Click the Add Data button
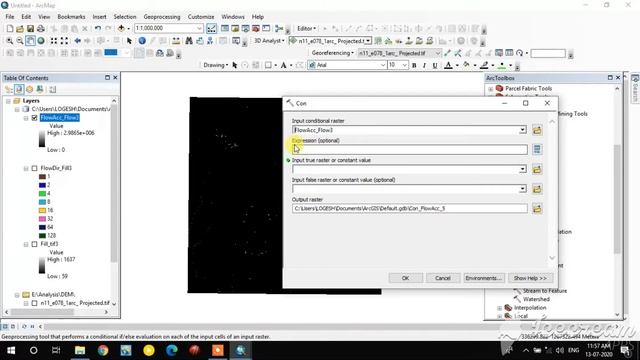The width and height of the screenshot is (640, 360). [121, 29]
